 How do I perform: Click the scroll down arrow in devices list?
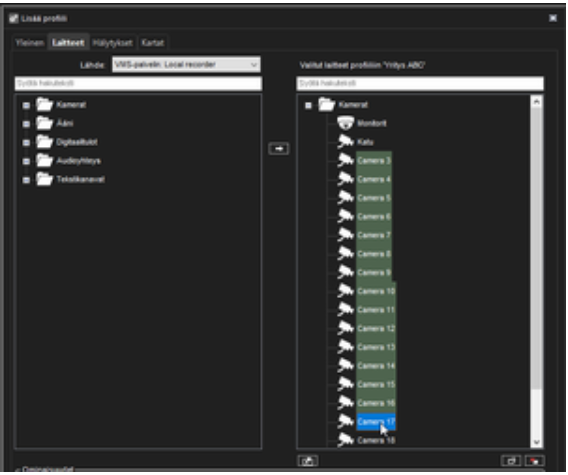(x=536, y=442)
